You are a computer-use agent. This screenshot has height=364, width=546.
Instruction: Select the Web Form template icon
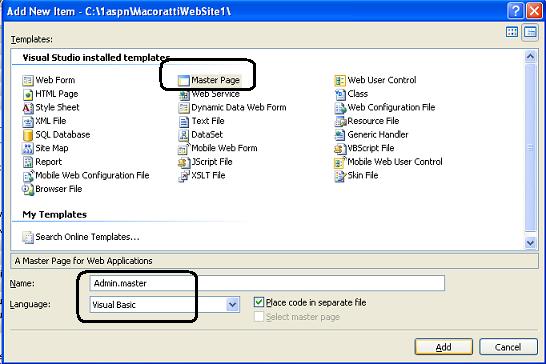click(28, 80)
